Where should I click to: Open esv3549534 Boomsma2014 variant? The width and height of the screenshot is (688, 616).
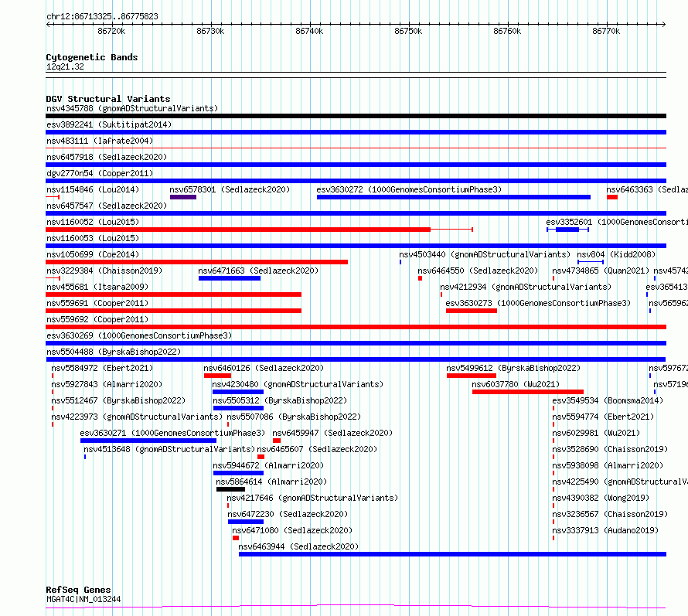tap(608, 400)
